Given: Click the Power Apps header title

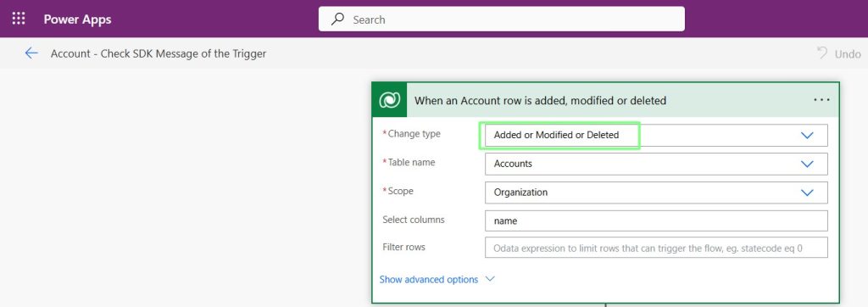Looking at the screenshot, I should (77, 20).
